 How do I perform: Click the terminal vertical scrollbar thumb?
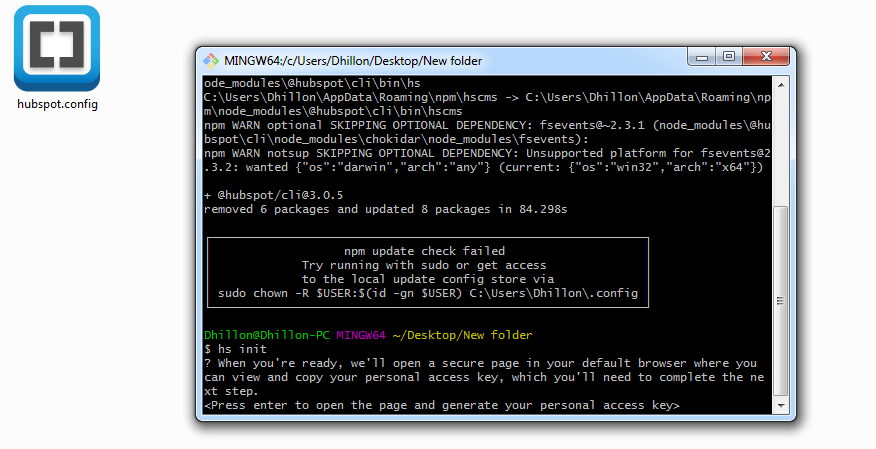[780, 301]
